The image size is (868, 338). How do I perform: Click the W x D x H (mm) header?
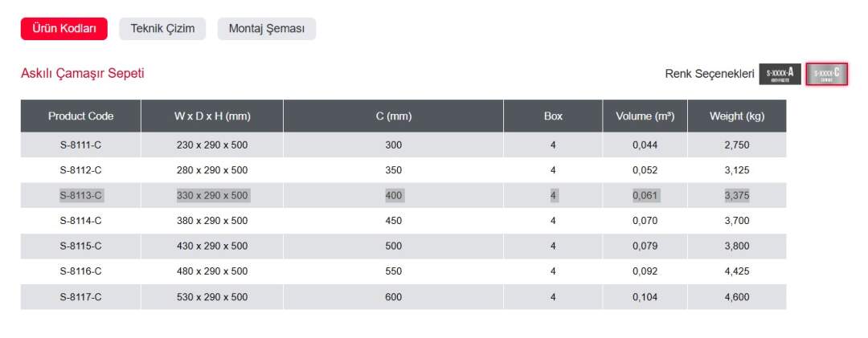212,116
